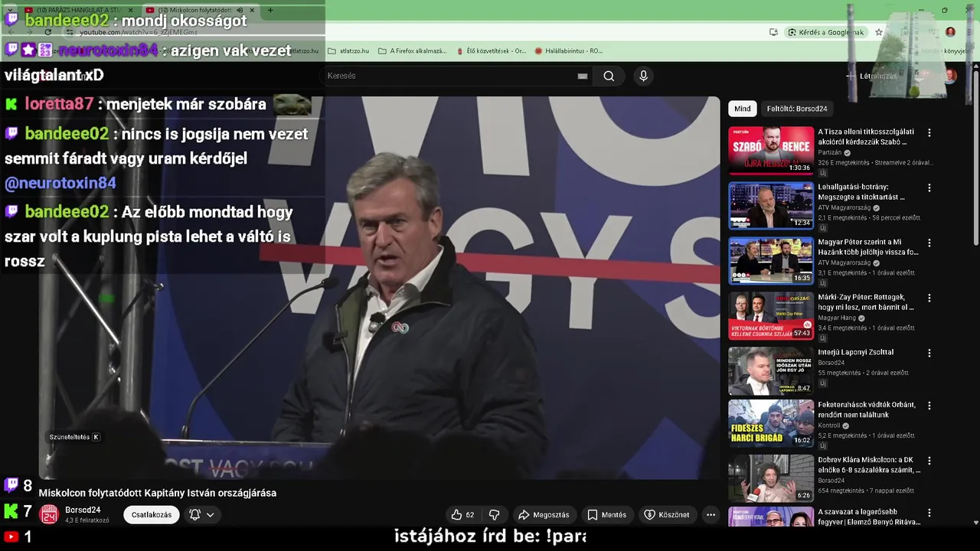Image resolution: width=980 pixels, height=551 pixels.
Task: Reload the page with the refresh icon
Action: pos(47,32)
